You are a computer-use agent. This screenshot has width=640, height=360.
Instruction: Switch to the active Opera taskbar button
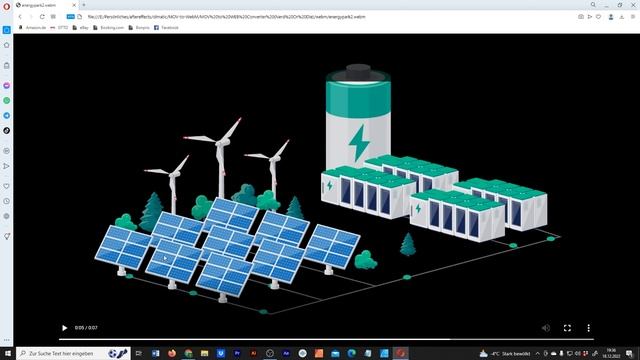[400, 353]
